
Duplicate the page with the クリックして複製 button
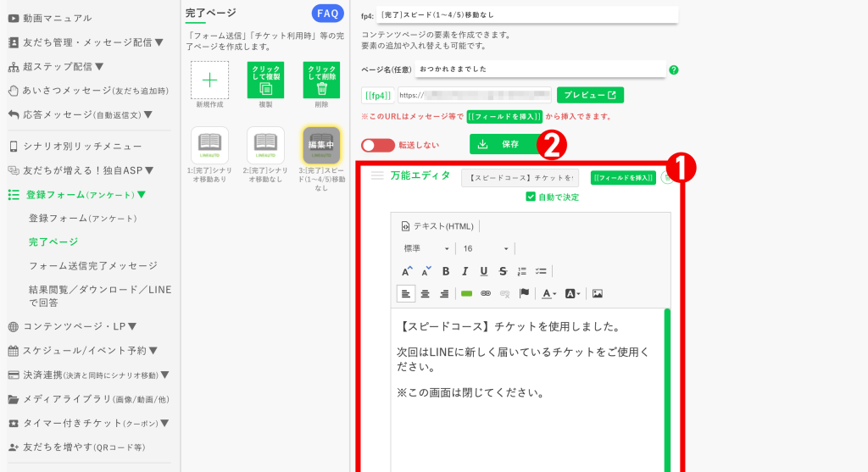click(x=265, y=81)
